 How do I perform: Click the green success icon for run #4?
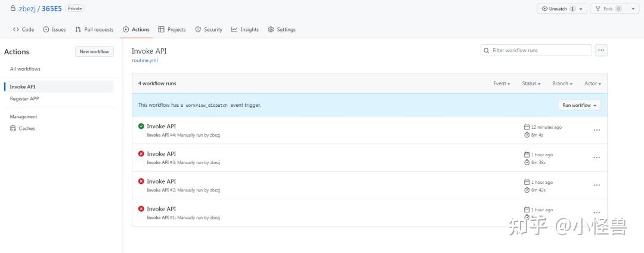(141, 126)
